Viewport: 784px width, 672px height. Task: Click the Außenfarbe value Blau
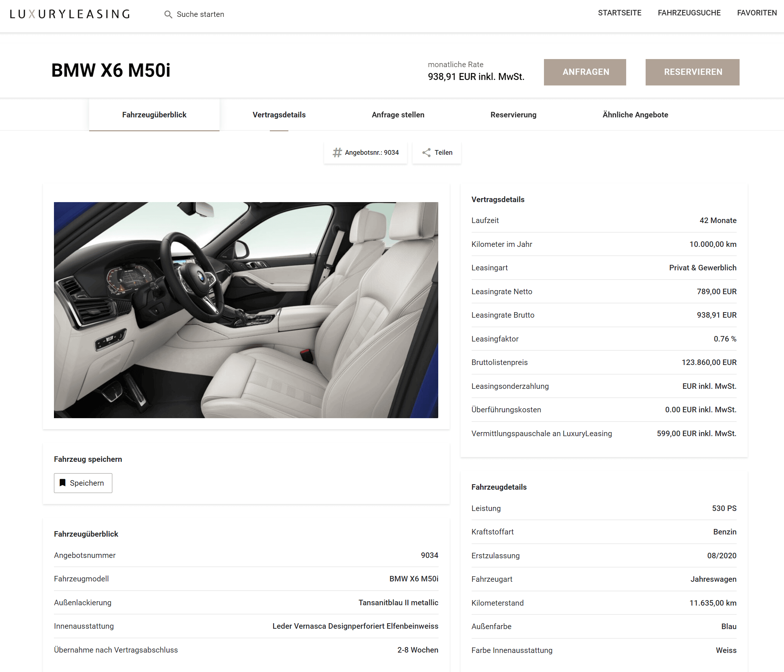click(x=729, y=626)
